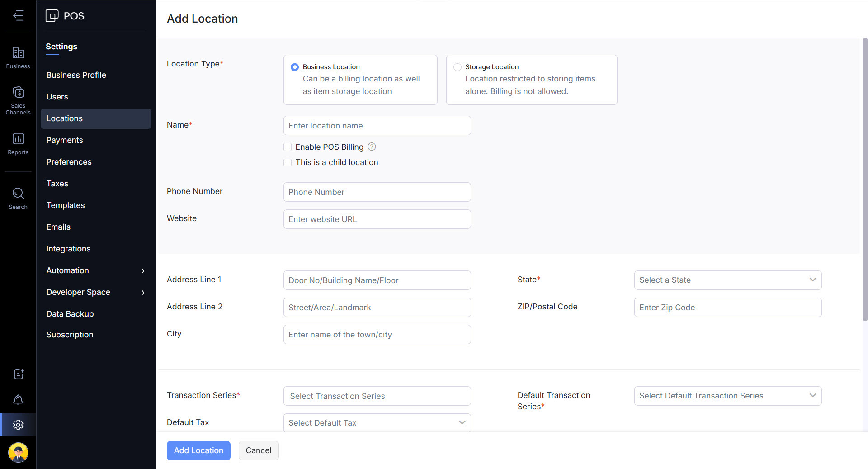This screenshot has height=469, width=868.
Task: Click the Add Location button
Action: [x=198, y=450]
